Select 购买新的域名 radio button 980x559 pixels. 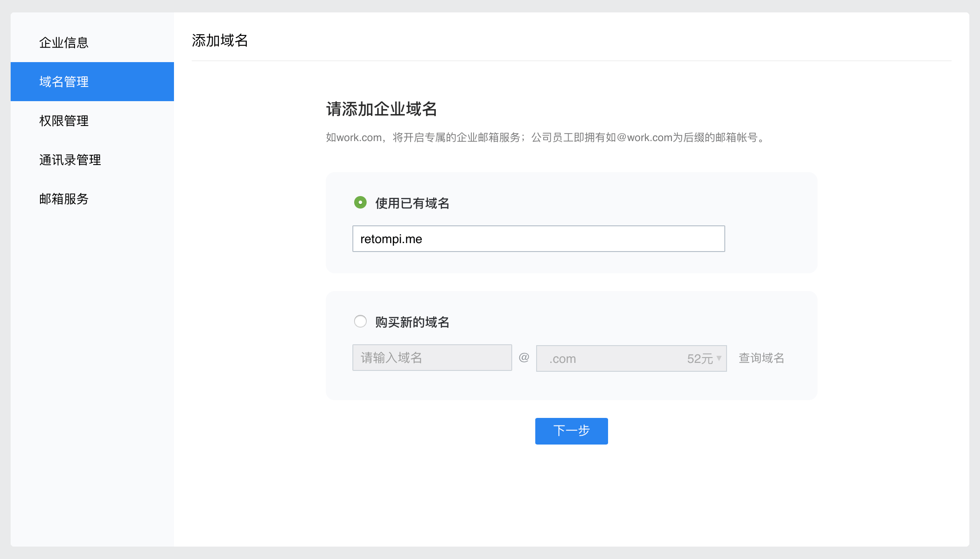click(360, 322)
